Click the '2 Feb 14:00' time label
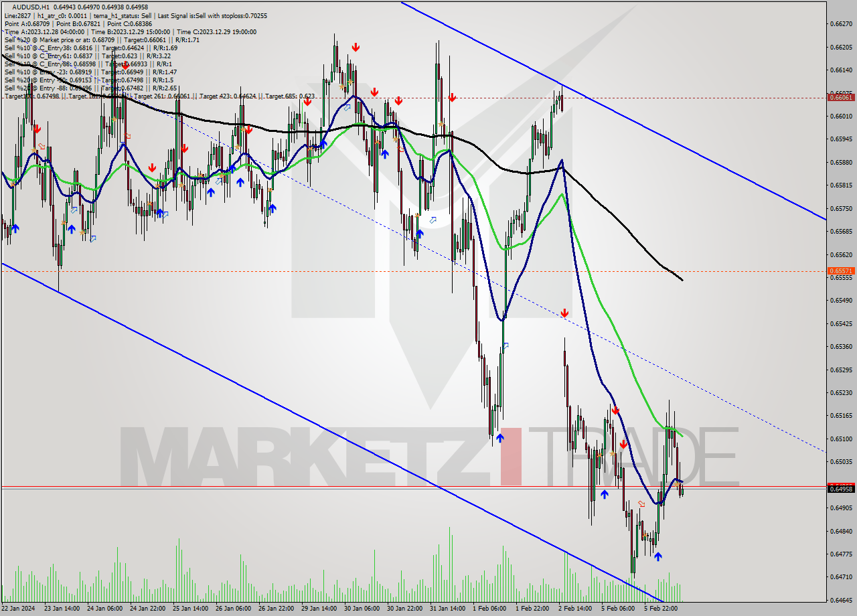This screenshot has height=616, width=857. [x=575, y=609]
